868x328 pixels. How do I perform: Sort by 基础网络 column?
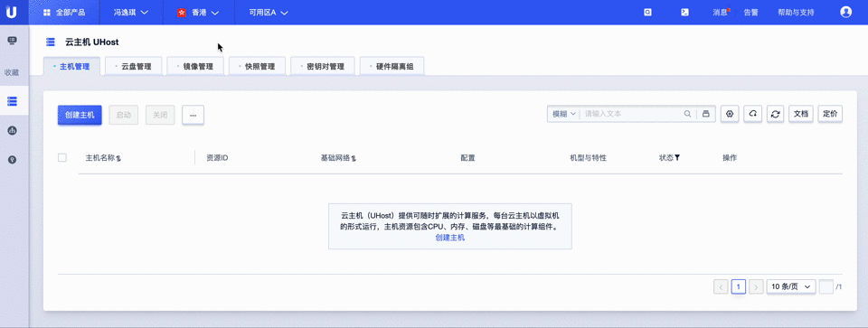(338, 157)
